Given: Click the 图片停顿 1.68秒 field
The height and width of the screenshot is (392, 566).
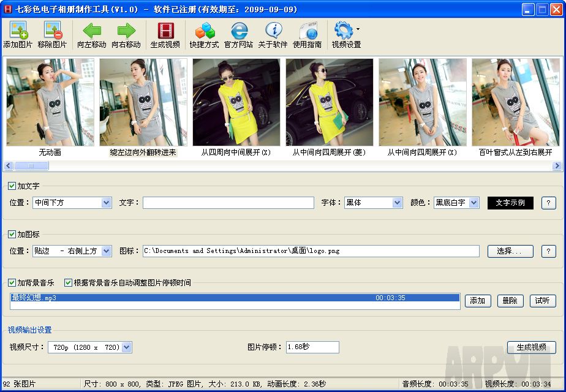Looking at the screenshot, I should [312, 347].
